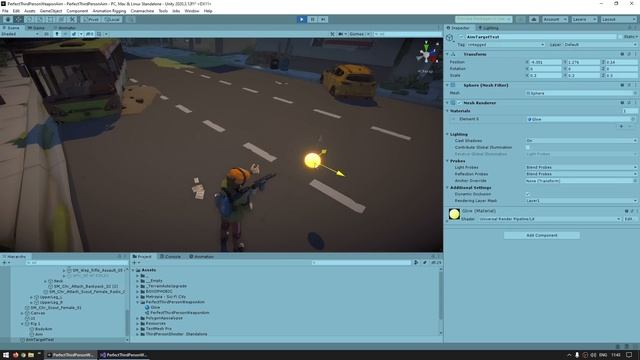Click the GameObject cube icon in Inspector
The width and height of the screenshot is (640, 360).
[x=450, y=38]
